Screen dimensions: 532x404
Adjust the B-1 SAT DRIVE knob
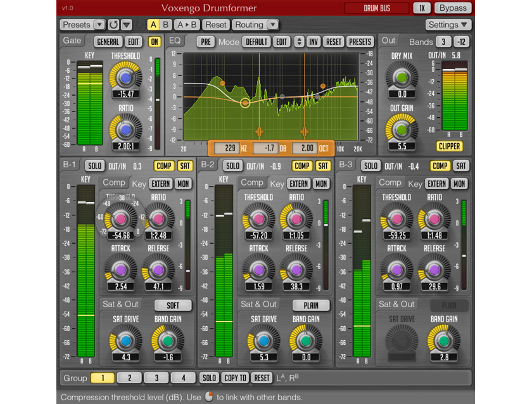click(x=126, y=341)
